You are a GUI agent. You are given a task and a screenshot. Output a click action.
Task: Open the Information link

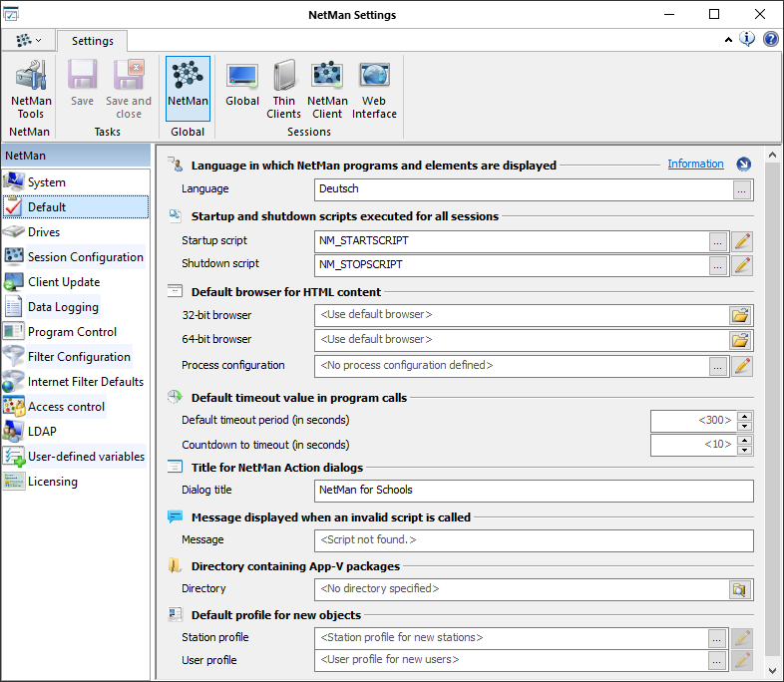695,164
